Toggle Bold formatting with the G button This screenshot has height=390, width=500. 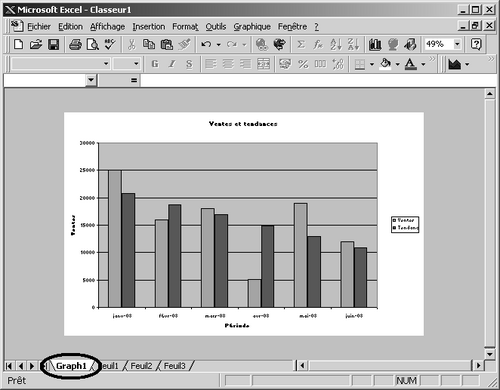tap(155, 64)
